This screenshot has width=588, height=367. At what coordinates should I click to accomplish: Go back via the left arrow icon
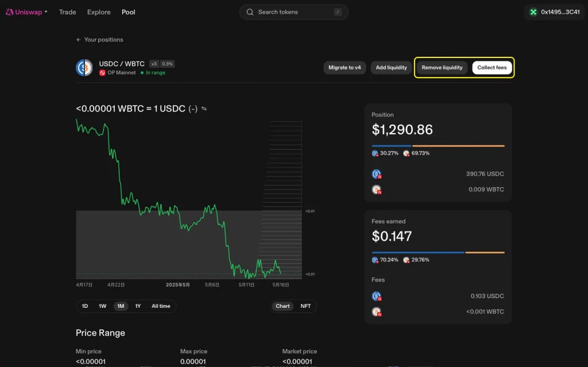click(78, 40)
